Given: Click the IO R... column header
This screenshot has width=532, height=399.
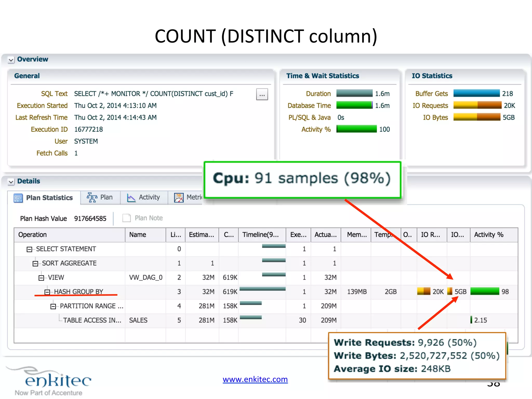Looking at the screenshot, I should pyautogui.click(x=432, y=235).
